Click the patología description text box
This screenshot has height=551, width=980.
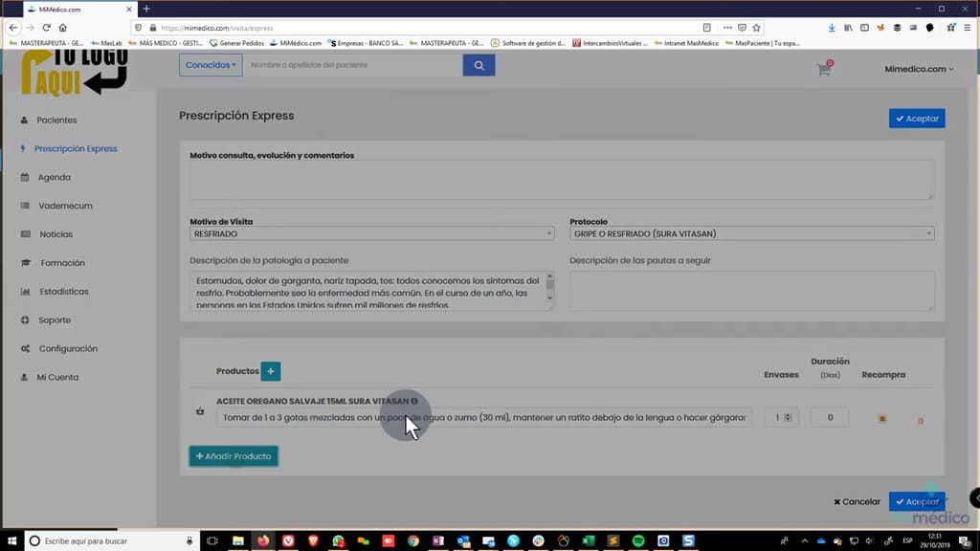367,291
